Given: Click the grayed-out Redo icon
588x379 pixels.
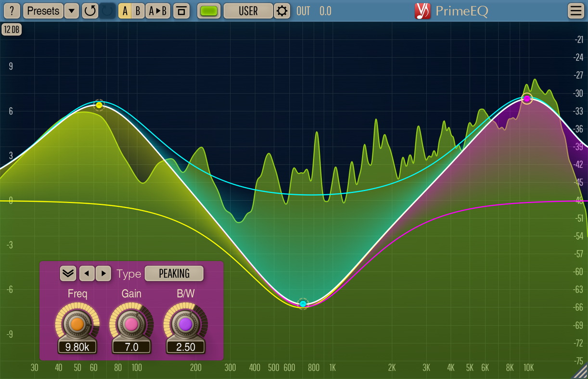Looking at the screenshot, I should 107,11.
